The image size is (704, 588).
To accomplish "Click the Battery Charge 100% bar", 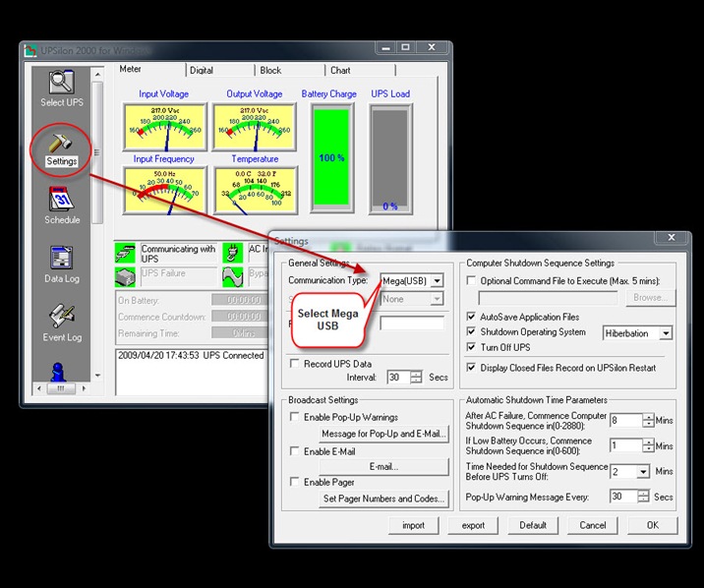I will tap(331, 157).
